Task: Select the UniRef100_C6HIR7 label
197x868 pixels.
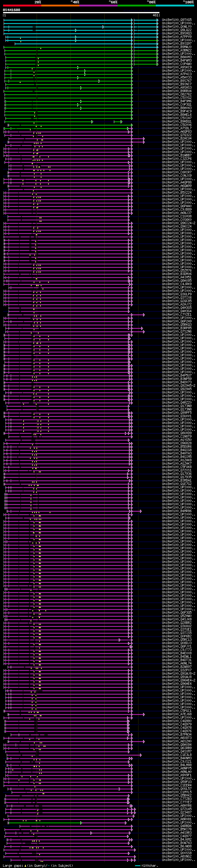Action: 177,172
